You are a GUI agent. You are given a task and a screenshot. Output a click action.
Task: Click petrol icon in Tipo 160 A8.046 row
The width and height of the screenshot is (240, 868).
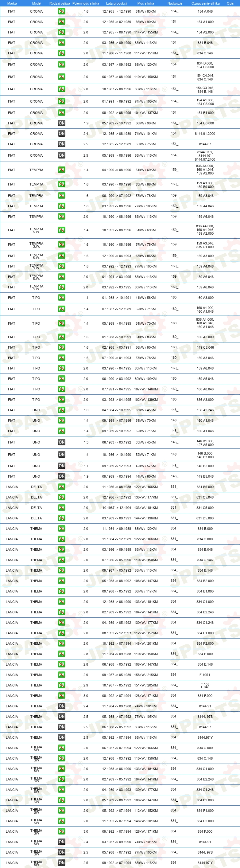[x=62, y=389]
